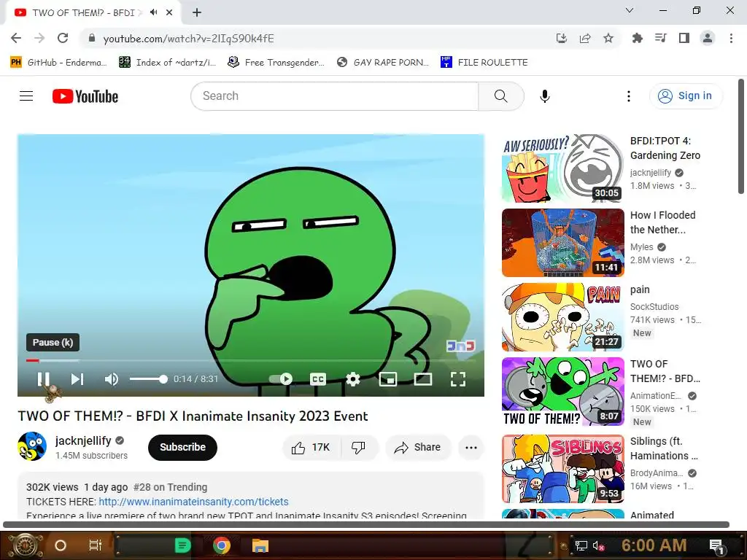This screenshot has width=747, height=560.
Task: Enable miniplayer mode icon
Action: tap(388, 379)
